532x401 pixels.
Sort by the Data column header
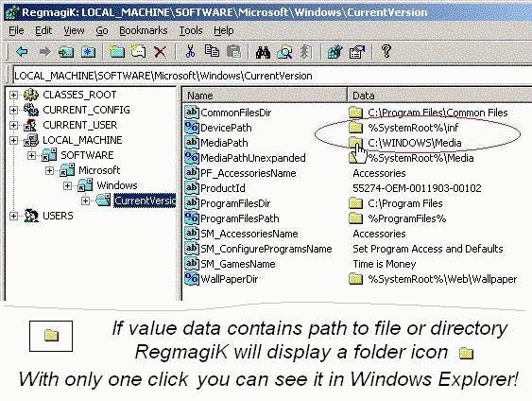439,96
